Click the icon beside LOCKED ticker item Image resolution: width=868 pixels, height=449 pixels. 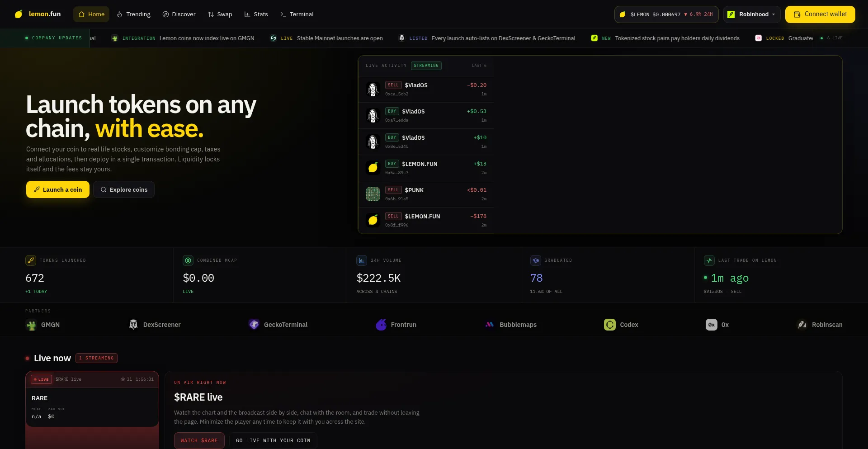pos(759,38)
